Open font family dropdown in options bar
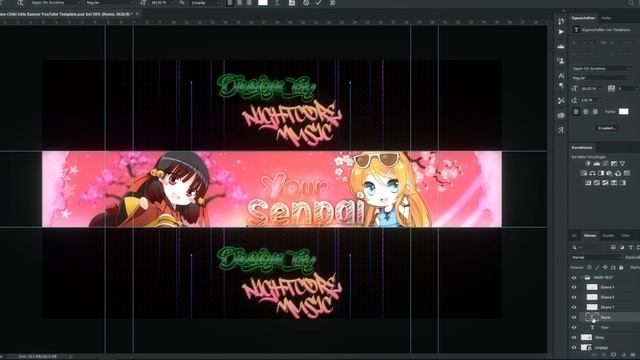640x360 pixels. pos(55,3)
